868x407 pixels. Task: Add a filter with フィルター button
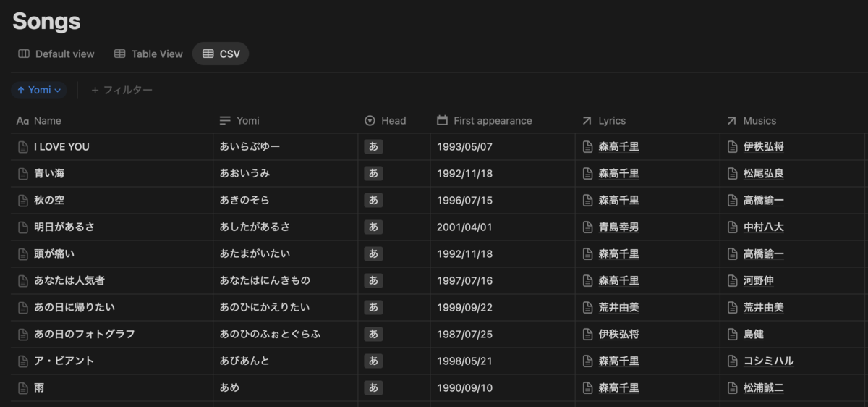pos(122,90)
